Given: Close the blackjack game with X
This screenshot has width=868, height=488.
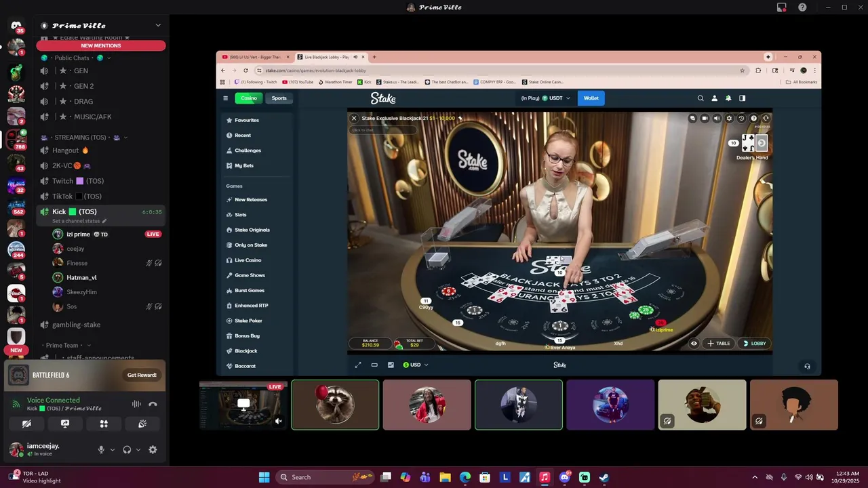Looking at the screenshot, I should coord(353,118).
